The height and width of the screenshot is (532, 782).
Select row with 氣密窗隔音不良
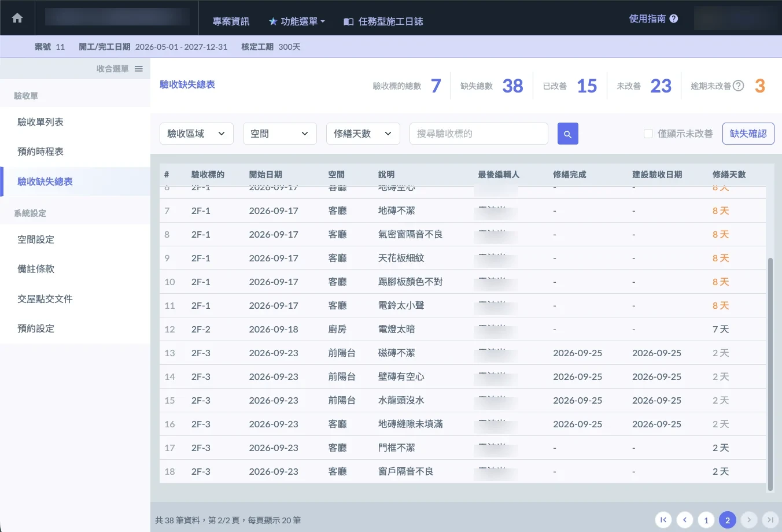(463, 234)
